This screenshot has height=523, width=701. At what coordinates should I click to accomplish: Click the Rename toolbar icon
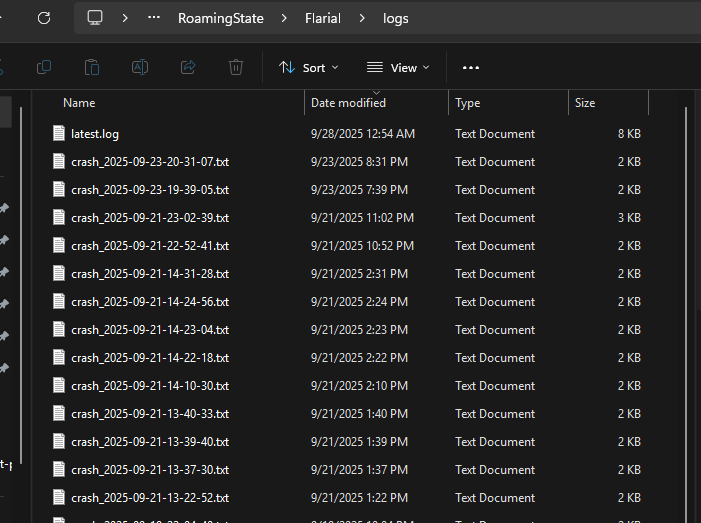point(140,67)
